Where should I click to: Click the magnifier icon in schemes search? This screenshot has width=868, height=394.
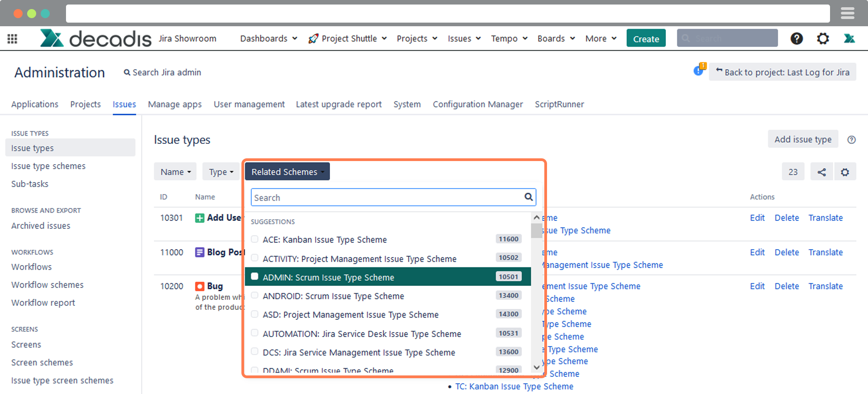click(528, 197)
